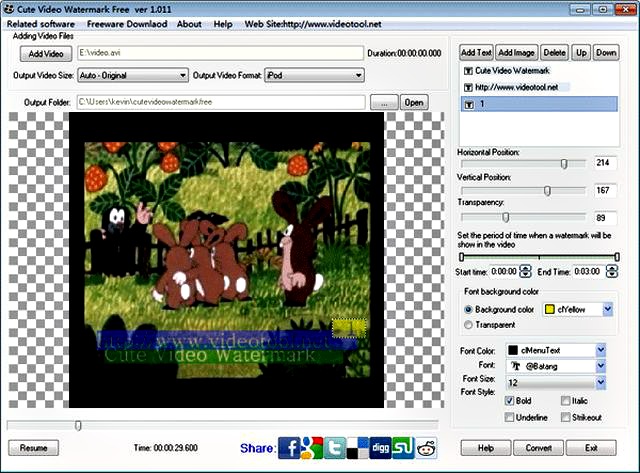
Task: Share on Digg icon
Action: tap(380, 448)
